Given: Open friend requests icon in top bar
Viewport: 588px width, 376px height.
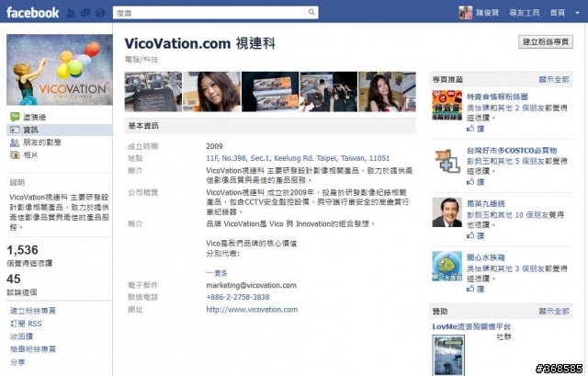Looking at the screenshot, I should pyautogui.click(x=71, y=13).
